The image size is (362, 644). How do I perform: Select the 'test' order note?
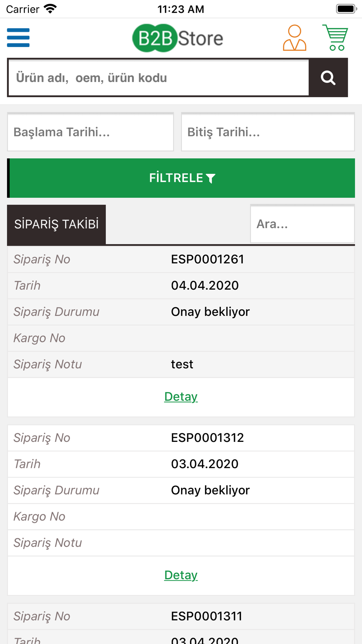(182, 364)
